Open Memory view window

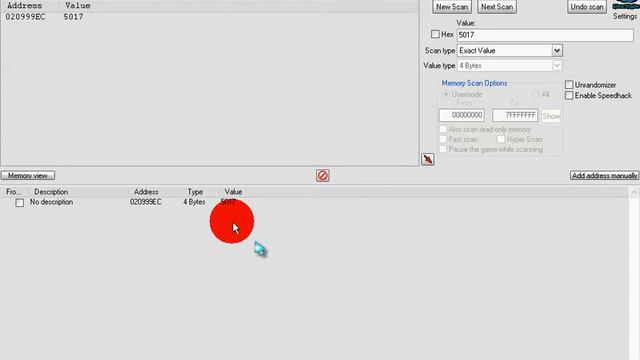pos(28,176)
